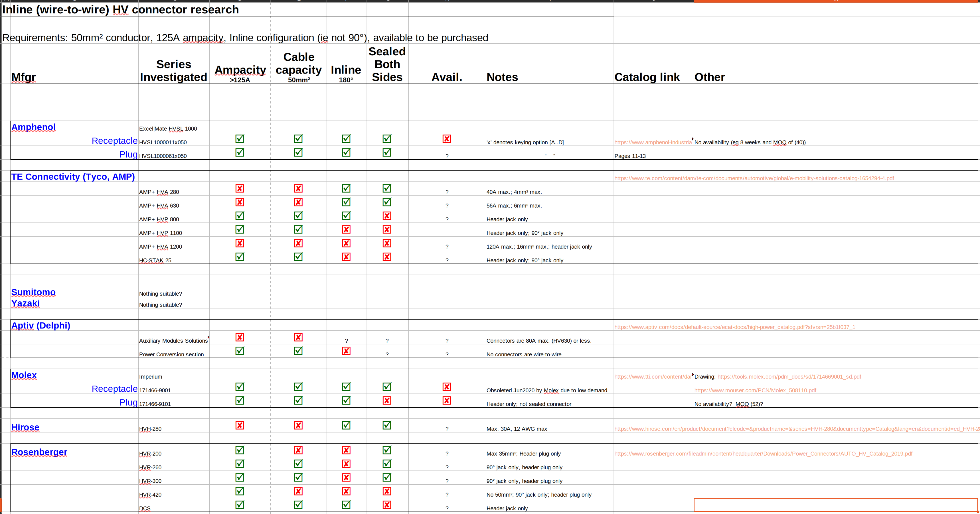Select the 'Catalog link' header cell
Image resolution: width=980 pixels, height=514 pixels.
point(647,77)
